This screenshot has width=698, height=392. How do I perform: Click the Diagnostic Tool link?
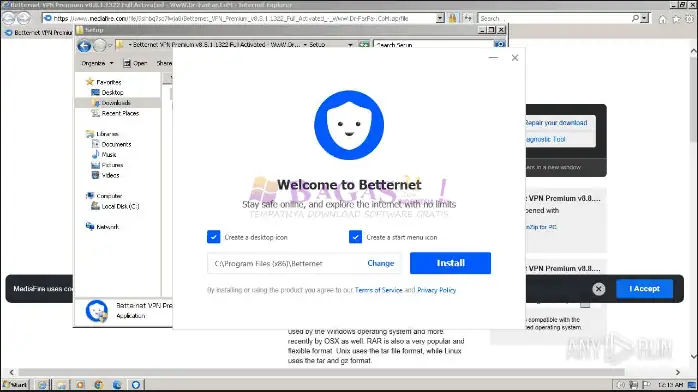545,139
